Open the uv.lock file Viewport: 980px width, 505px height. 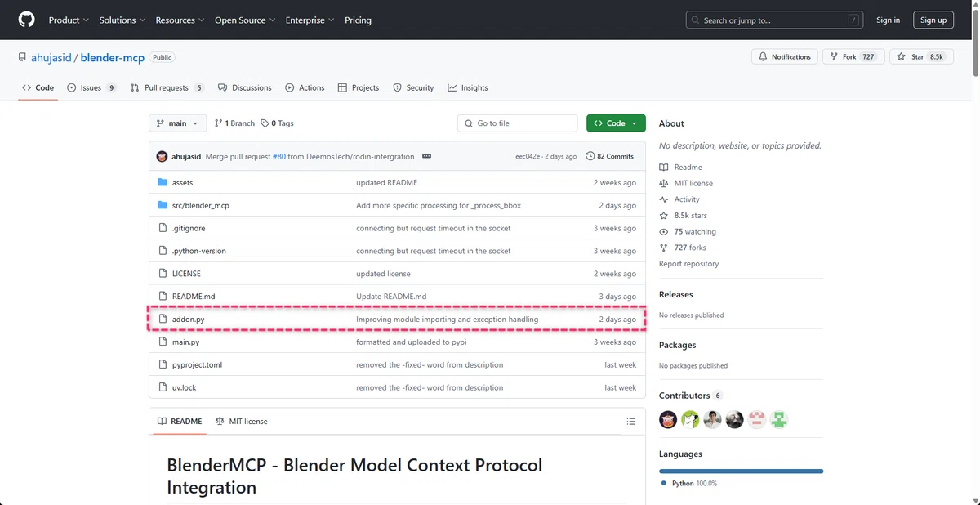click(x=184, y=387)
